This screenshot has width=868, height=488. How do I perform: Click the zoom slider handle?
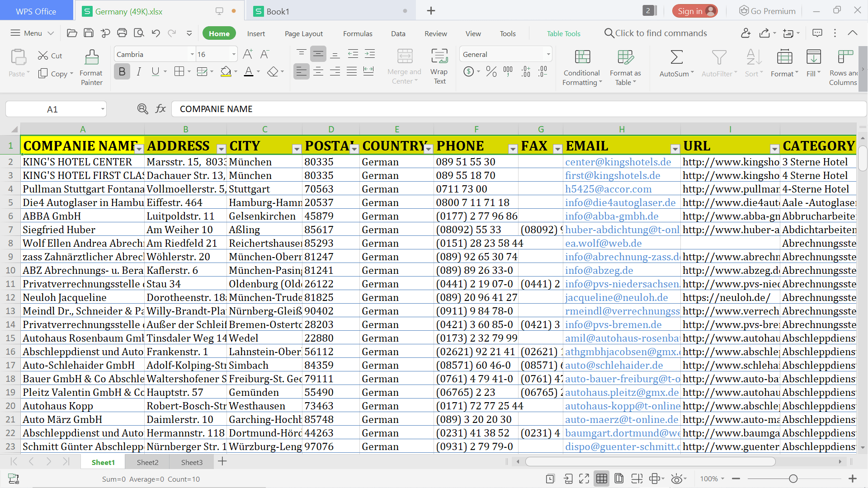tap(793, 479)
